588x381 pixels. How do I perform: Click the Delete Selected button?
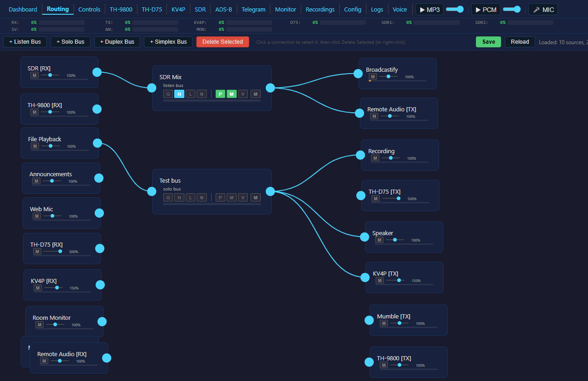click(223, 42)
